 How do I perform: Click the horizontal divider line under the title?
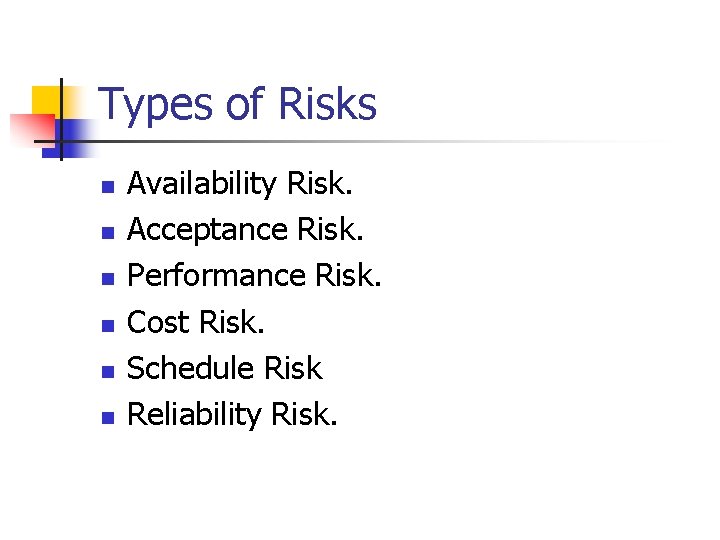pos(400,141)
